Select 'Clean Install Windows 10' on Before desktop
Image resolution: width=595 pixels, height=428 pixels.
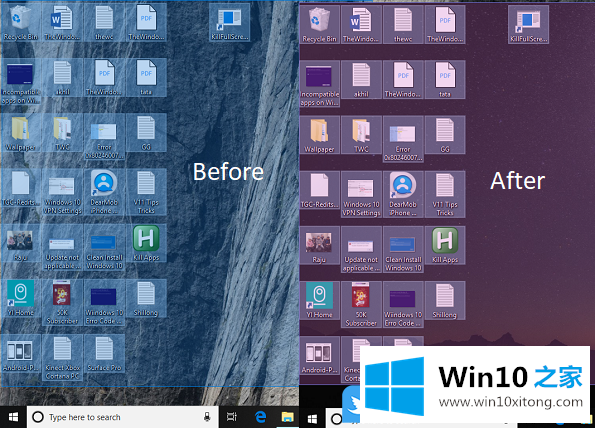point(104,247)
